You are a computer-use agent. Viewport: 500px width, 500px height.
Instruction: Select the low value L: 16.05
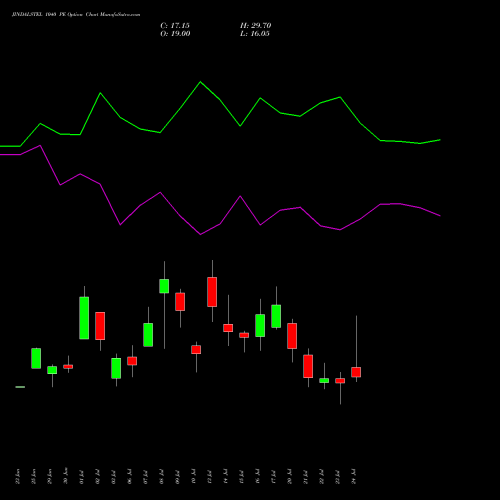[x=255, y=34]
